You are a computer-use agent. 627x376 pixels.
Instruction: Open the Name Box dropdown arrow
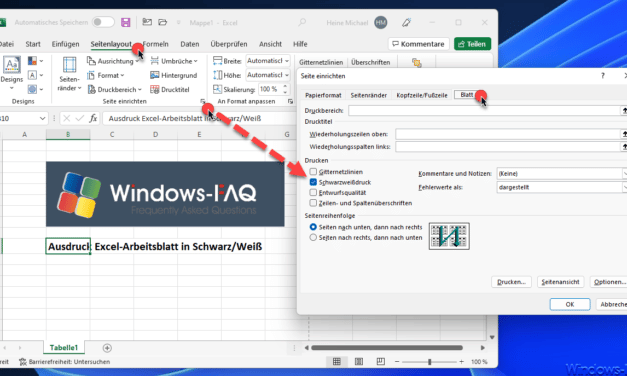[42, 118]
